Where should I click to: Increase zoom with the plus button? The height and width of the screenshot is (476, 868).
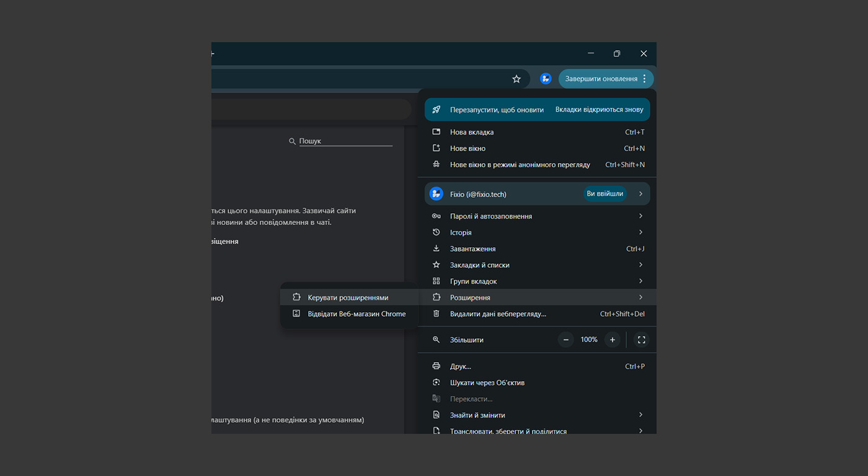click(613, 340)
